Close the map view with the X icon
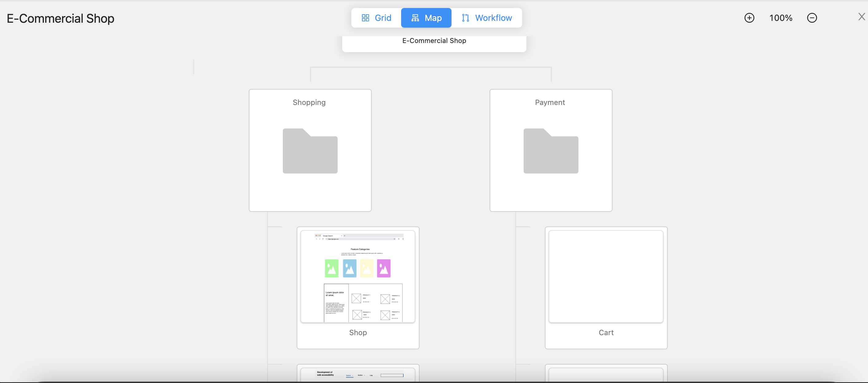868x383 pixels. pyautogui.click(x=861, y=17)
